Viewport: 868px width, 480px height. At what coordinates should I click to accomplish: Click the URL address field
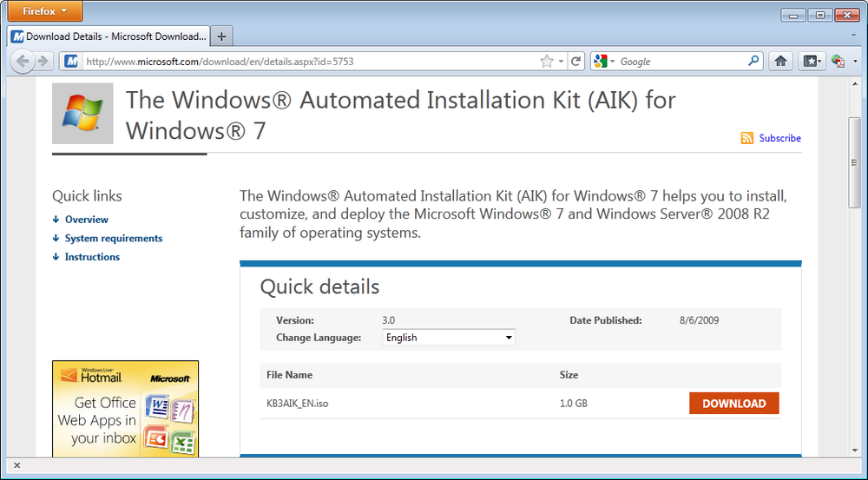310,62
